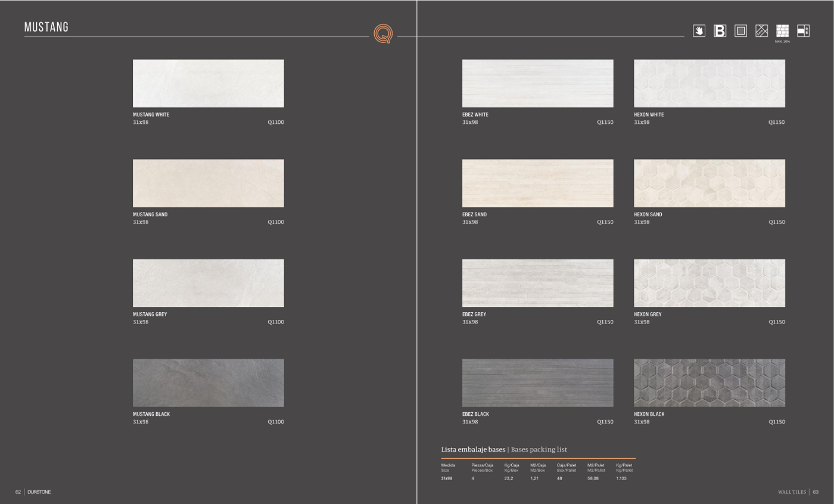
Task: Click size 31x98 under Hexon Grey
Action: [x=642, y=322]
